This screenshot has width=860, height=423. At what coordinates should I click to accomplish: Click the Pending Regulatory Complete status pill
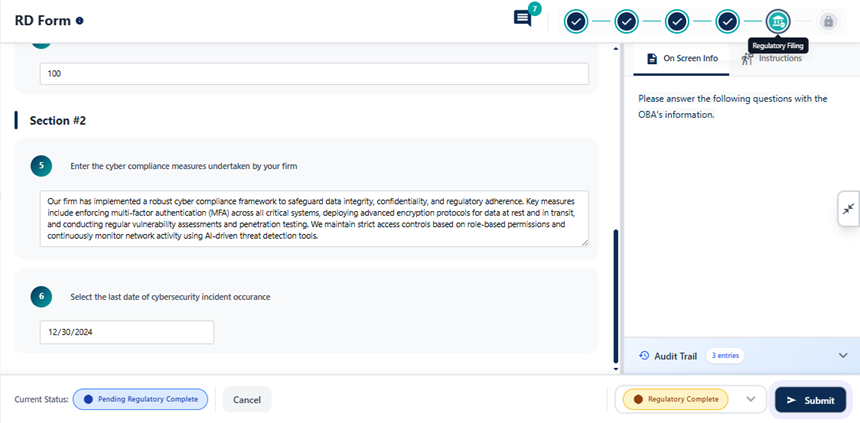click(140, 399)
